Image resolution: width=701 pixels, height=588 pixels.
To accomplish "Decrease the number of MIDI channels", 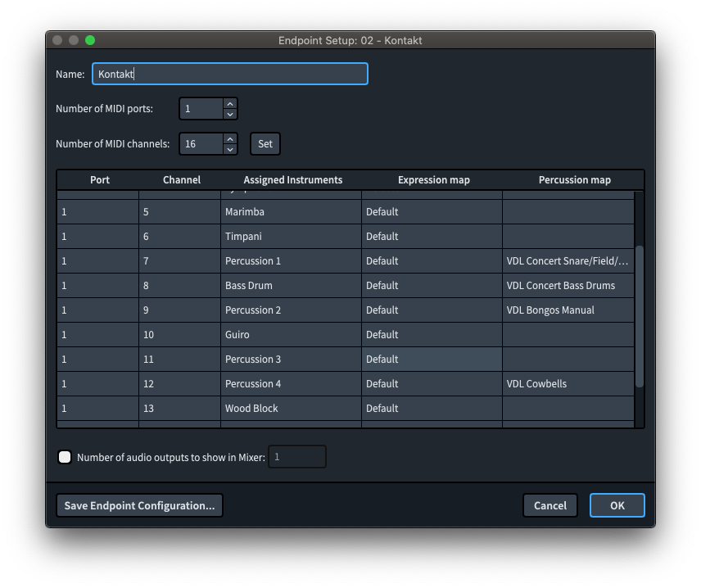I will [230, 149].
